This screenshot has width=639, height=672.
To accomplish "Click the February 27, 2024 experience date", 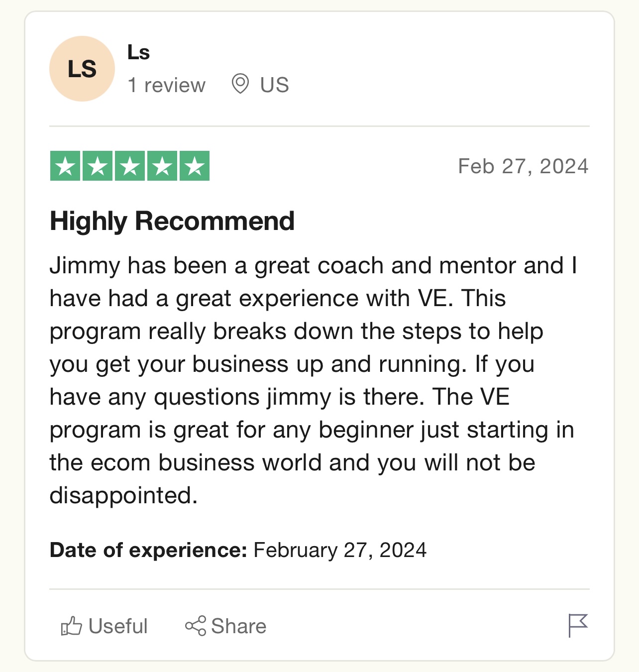I will [x=340, y=550].
